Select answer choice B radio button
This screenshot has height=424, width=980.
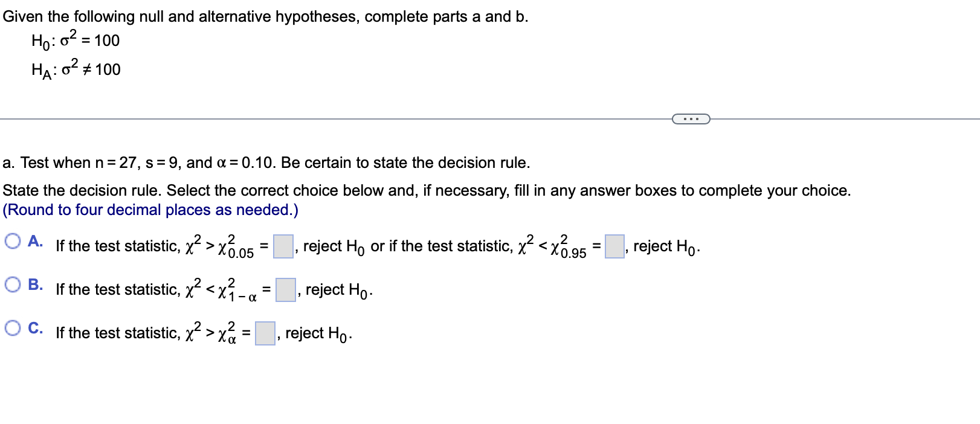[13, 284]
